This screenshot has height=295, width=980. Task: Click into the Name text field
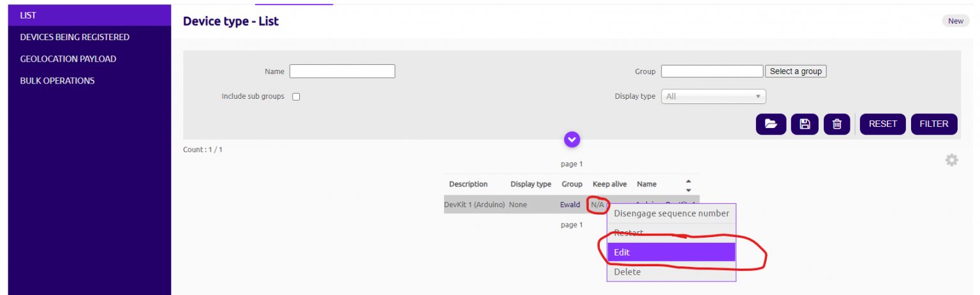(x=342, y=71)
